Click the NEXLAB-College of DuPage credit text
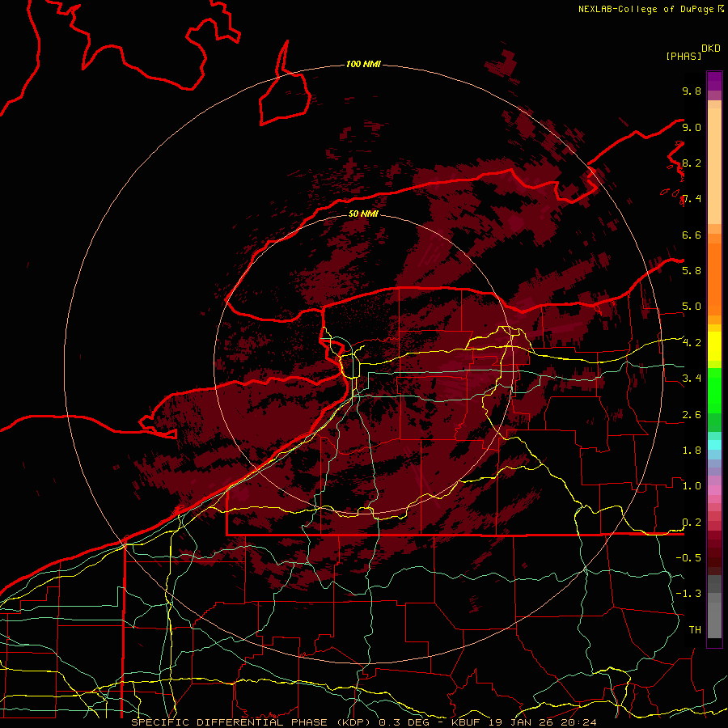 [x=647, y=9]
